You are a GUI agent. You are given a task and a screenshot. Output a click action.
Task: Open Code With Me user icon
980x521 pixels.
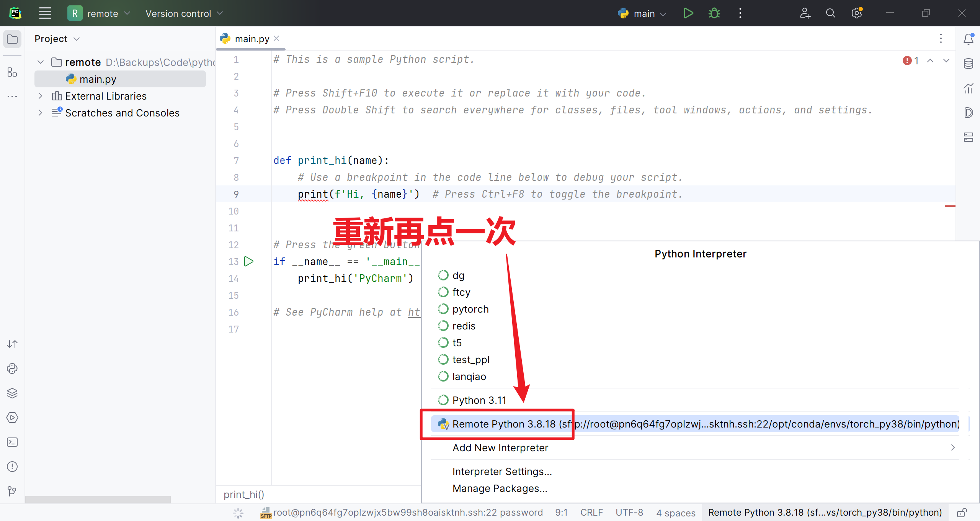coord(805,13)
